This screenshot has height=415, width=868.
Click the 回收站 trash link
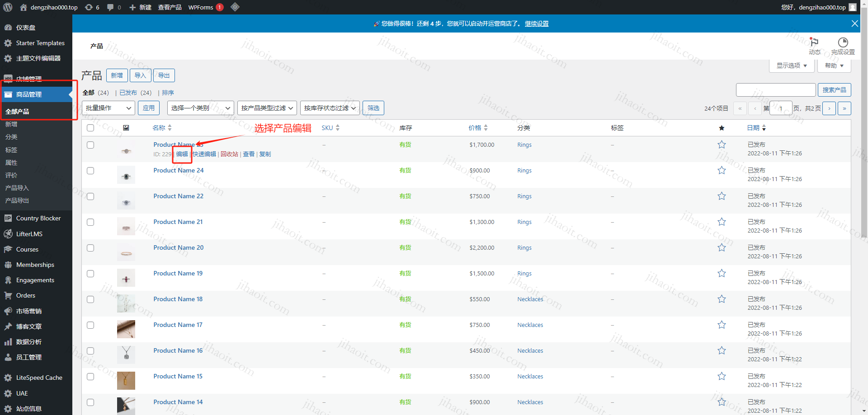(x=229, y=154)
